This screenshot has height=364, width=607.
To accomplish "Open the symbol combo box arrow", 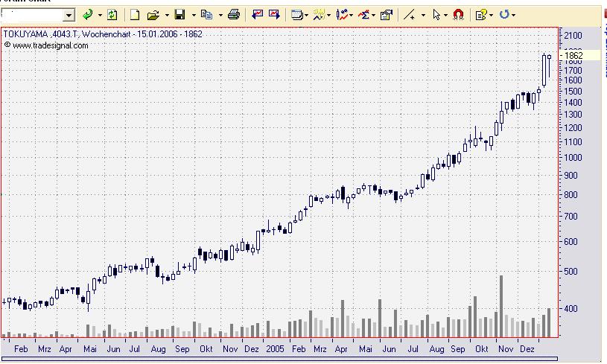I will point(69,15).
